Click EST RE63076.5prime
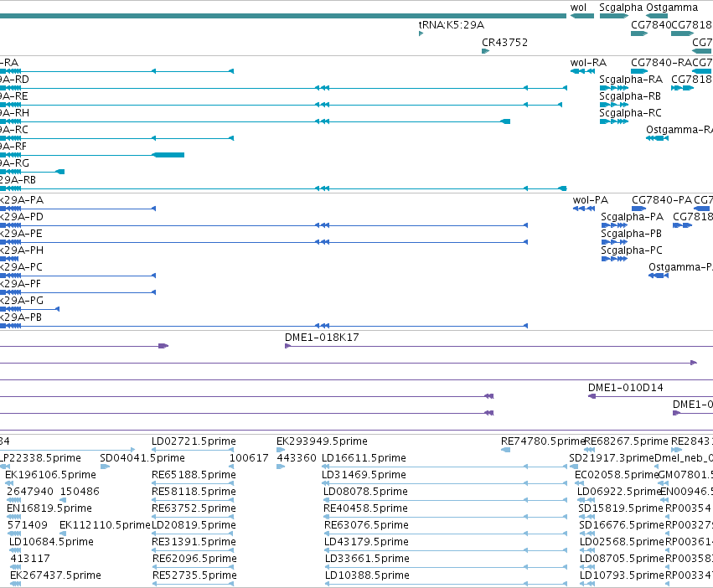 (x=366, y=525)
